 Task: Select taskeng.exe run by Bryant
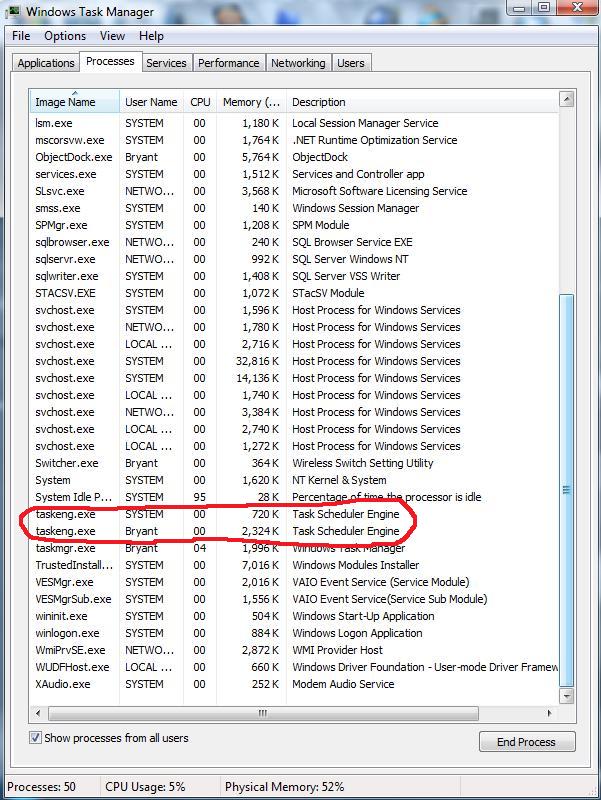[294, 531]
